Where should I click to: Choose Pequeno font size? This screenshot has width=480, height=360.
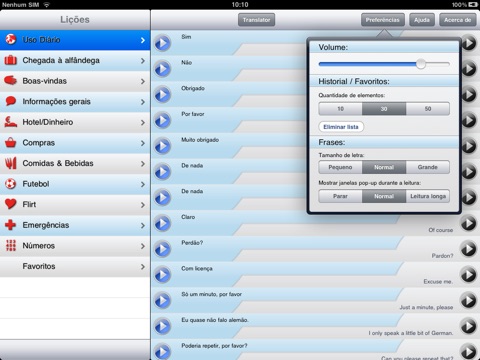click(x=340, y=167)
